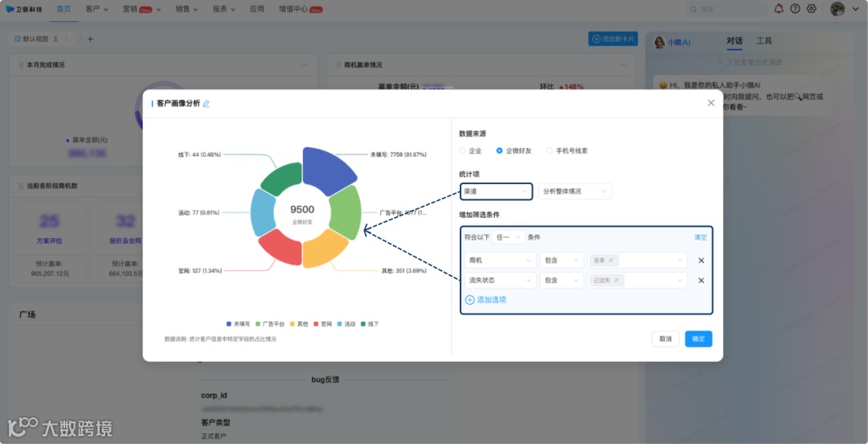Open more options on 默认视图 tab
The image size is (868, 444).
point(66,39)
